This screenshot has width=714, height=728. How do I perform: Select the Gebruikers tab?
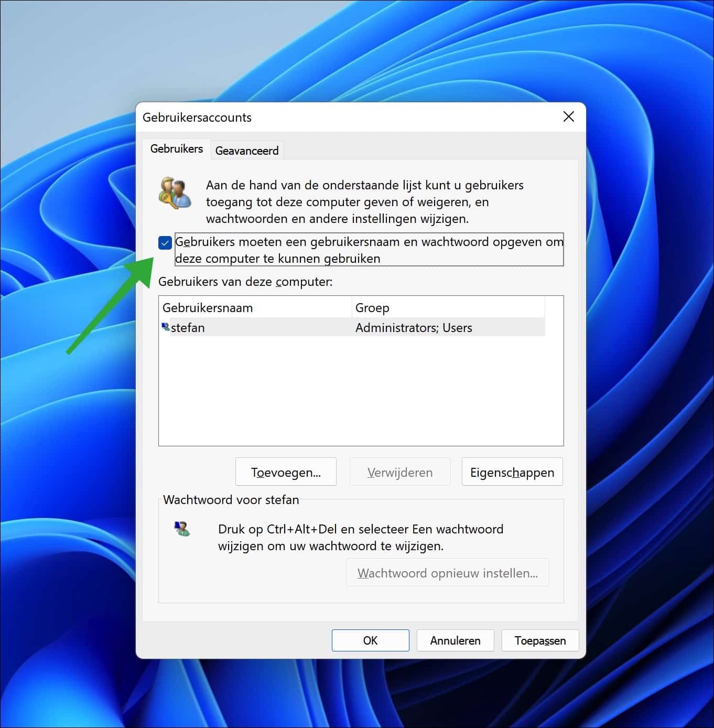click(177, 148)
